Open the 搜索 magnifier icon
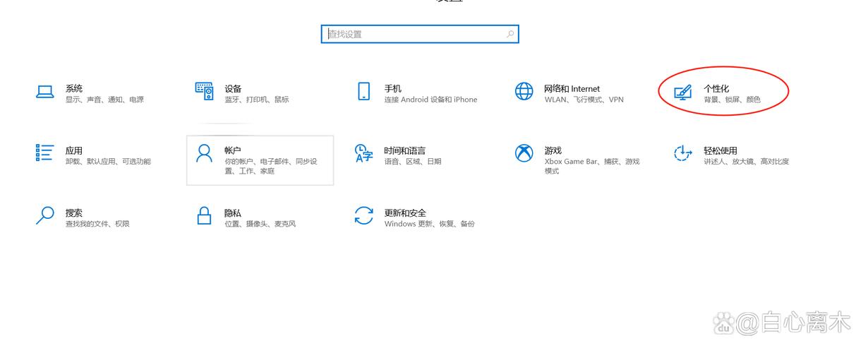 (45, 215)
